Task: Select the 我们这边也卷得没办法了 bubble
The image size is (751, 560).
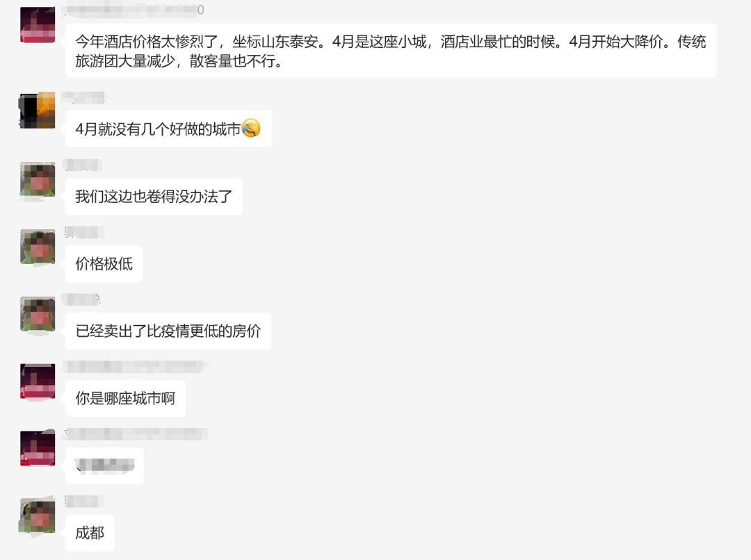Action: pyautogui.click(x=154, y=196)
